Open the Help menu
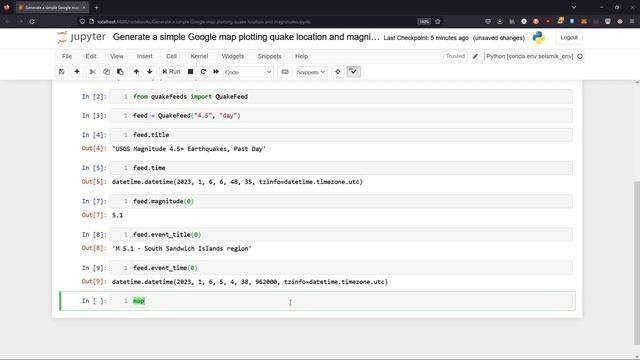 click(x=301, y=56)
